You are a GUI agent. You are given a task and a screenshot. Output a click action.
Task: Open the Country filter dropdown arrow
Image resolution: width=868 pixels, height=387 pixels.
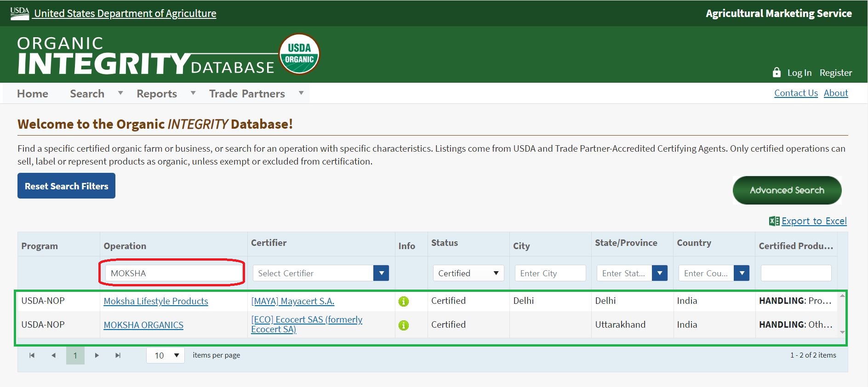tap(742, 273)
